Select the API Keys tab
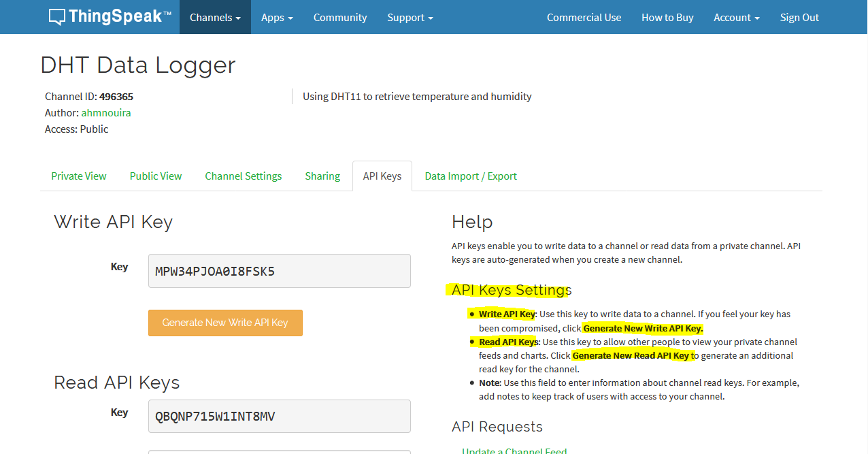The width and height of the screenshot is (868, 454). pyautogui.click(x=382, y=176)
